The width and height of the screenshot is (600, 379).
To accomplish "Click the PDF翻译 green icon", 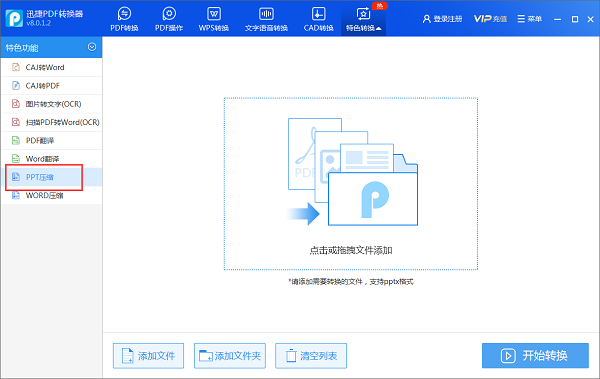I will pyautogui.click(x=16, y=140).
